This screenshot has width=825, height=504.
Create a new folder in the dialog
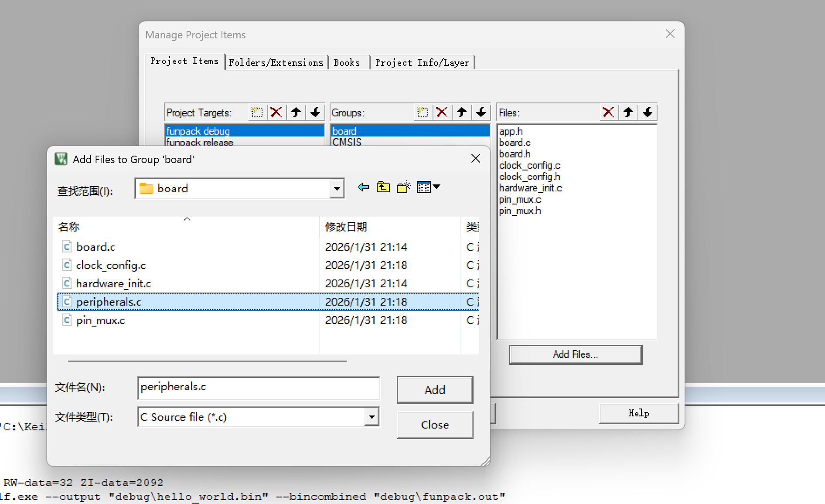click(403, 187)
